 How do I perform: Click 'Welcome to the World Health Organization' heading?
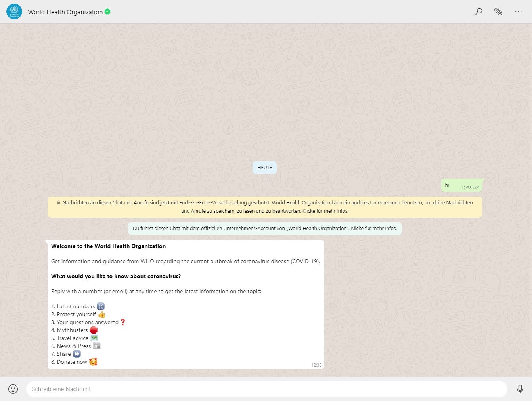click(109, 246)
